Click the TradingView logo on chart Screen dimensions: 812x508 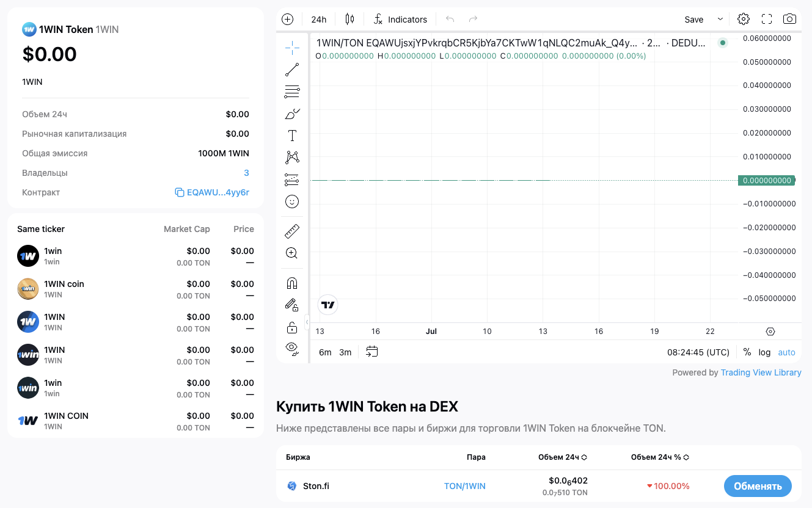(328, 305)
